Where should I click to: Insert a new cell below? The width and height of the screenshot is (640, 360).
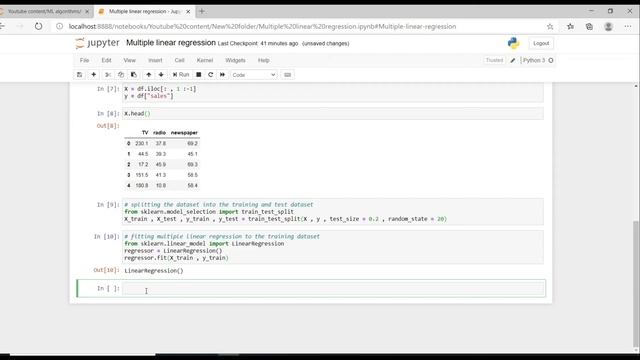(x=93, y=75)
